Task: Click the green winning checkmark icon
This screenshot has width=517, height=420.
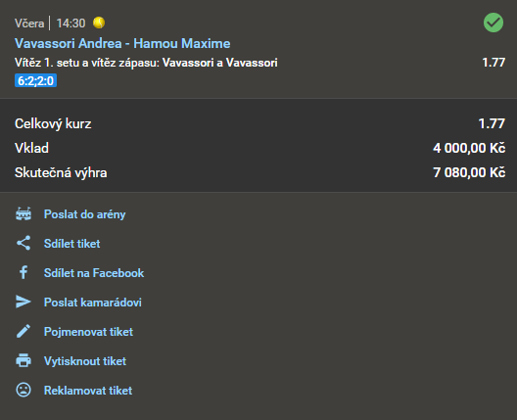Action: tap(493, 23)
